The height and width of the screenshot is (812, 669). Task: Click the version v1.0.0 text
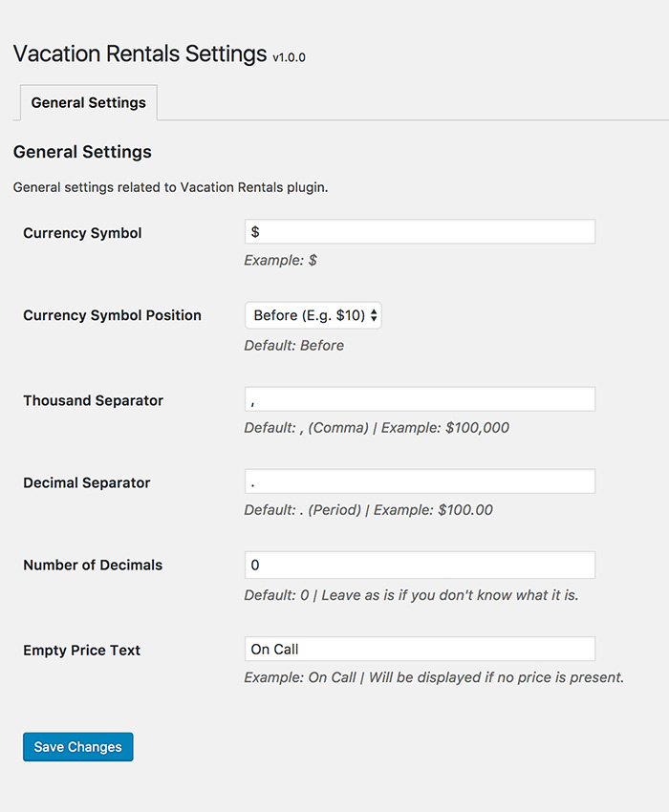(x=290, y=57)
